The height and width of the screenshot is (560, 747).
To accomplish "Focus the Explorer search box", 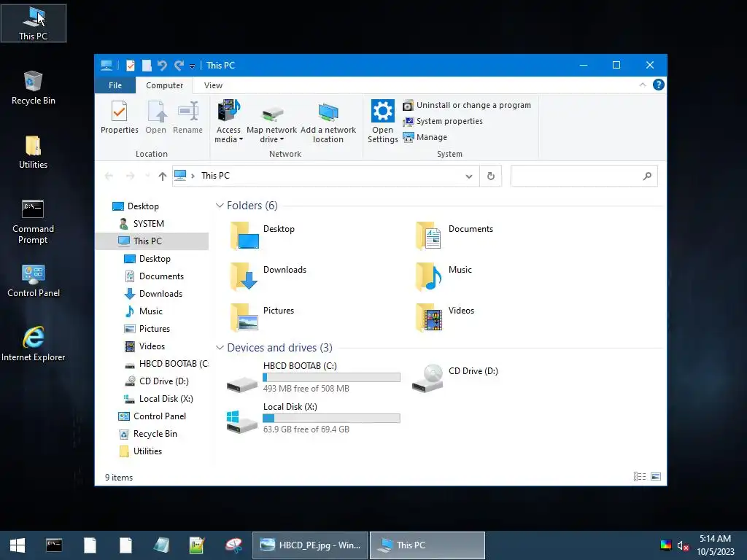I will pos(584,176).
